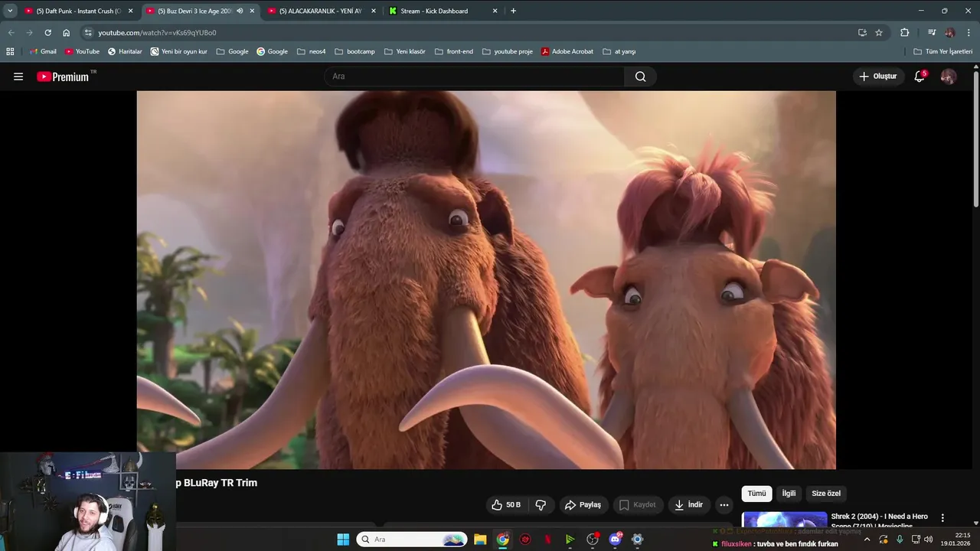Expand the Tüm Yer İşaretleri folder
The width and height of the screenshot is (980, 551).
click(943, 51)
